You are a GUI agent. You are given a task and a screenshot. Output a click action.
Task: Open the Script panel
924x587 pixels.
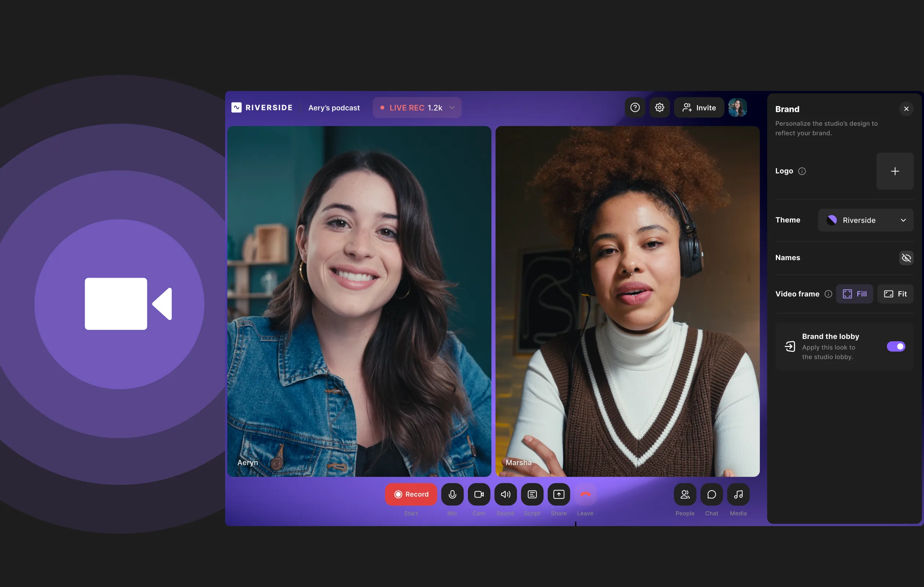click(x=532, y=495)
